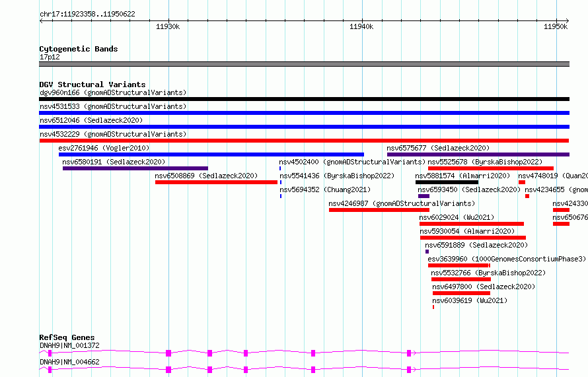Open nsv5930054 Almarri2020 label
Screen dimensions: 588x377
pos(467,231)
